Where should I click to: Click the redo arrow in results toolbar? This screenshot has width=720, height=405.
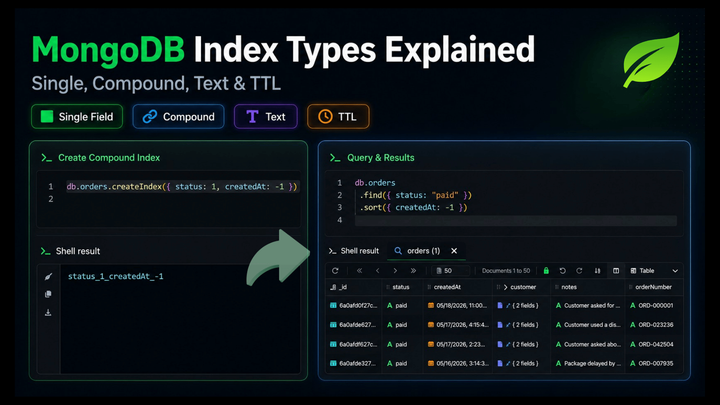pos(579,271)
